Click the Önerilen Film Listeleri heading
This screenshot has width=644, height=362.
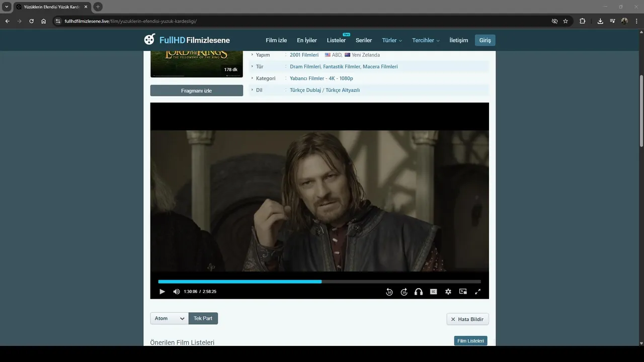click(182, 342)
